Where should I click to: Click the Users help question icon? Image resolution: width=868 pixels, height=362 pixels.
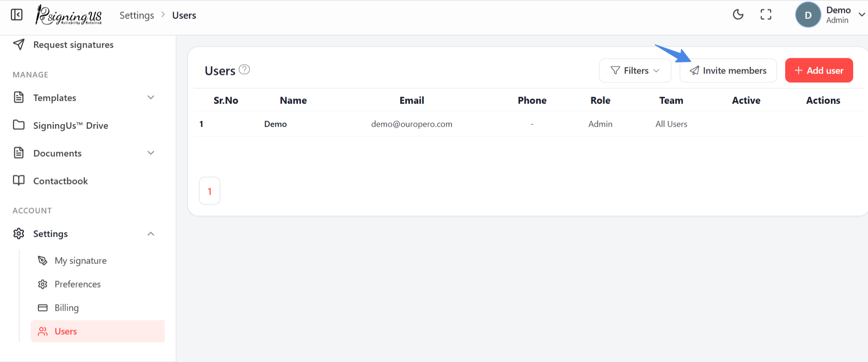point(244,69)
